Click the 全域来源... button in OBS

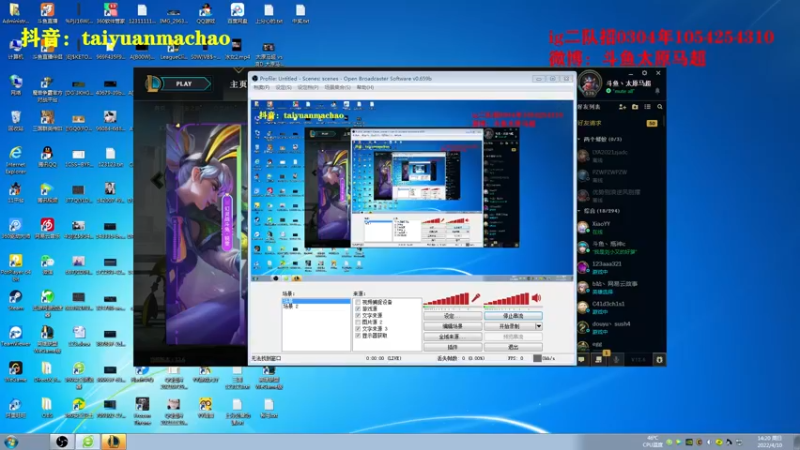point(452,337)
